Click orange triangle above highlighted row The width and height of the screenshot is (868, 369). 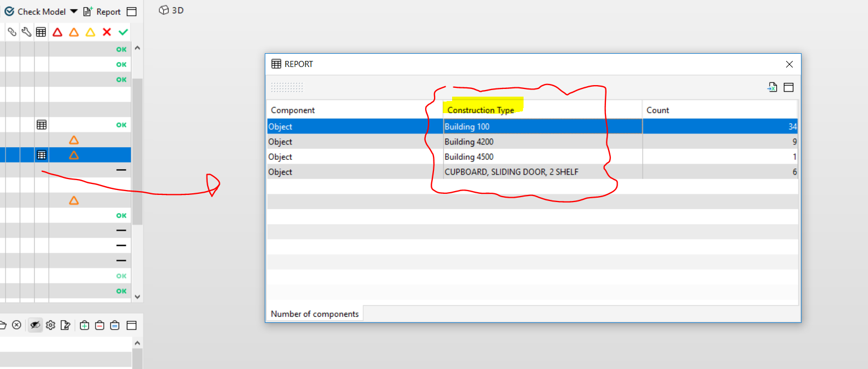(74, 140)
